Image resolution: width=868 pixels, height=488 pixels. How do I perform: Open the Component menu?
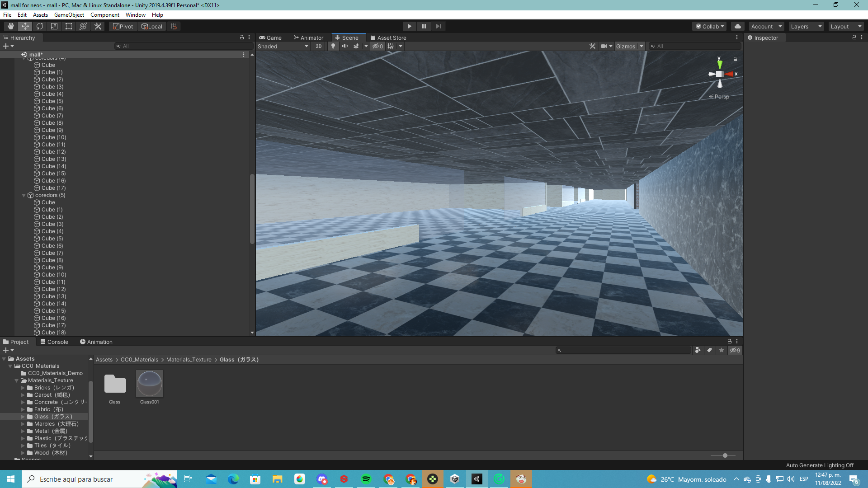coord(105,15)
